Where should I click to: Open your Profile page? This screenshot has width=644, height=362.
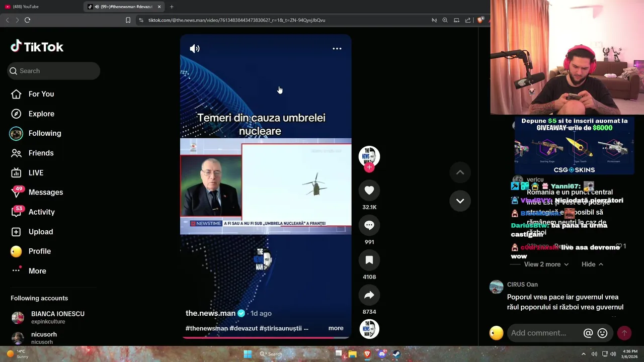pos(31,251)
